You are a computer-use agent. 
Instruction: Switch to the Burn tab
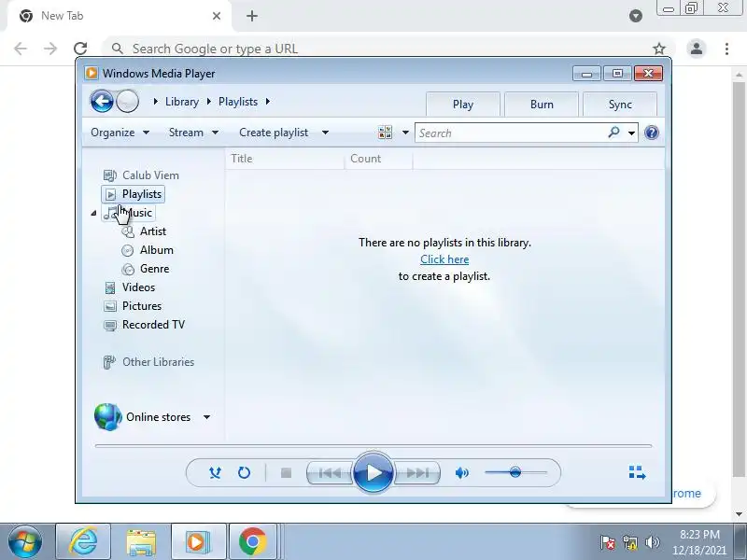point(542,105)
